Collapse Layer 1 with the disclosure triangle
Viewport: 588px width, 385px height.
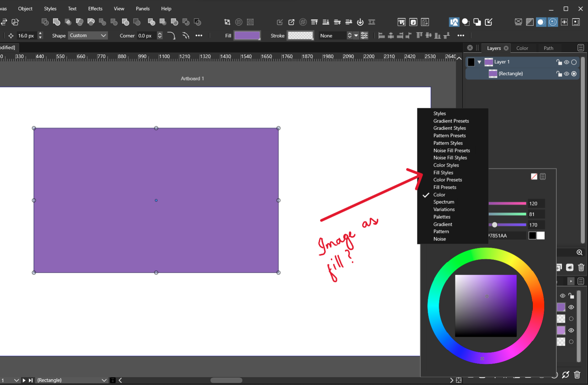480,62
